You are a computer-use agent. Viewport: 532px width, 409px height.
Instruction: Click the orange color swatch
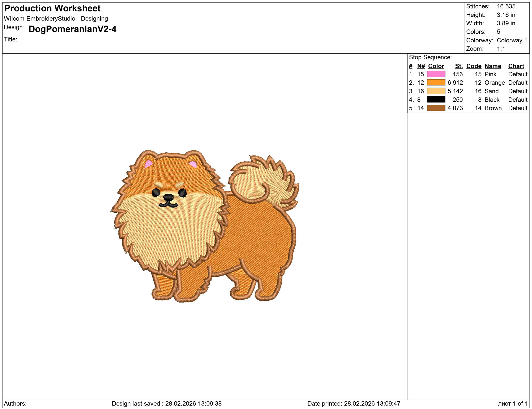point(436,82)
